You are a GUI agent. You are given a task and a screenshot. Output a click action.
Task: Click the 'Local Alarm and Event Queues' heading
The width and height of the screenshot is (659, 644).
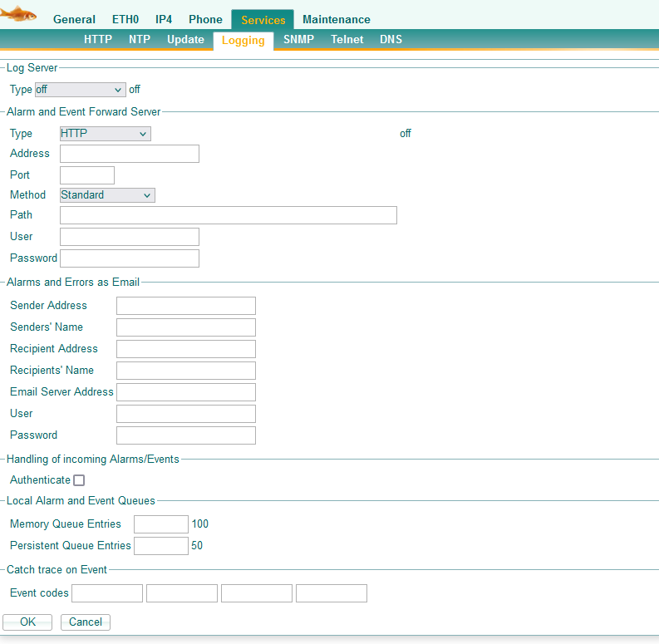[x=81, y=500]
